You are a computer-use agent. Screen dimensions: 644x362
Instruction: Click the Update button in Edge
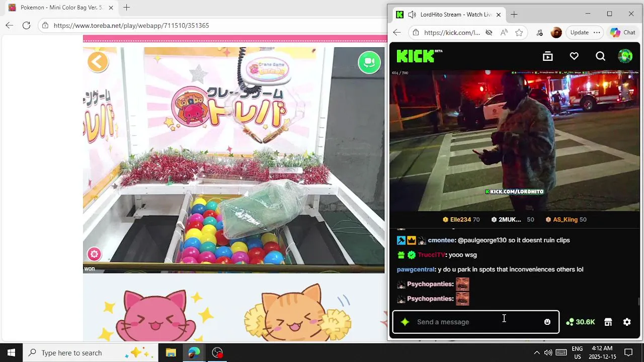tap(579, 33)
